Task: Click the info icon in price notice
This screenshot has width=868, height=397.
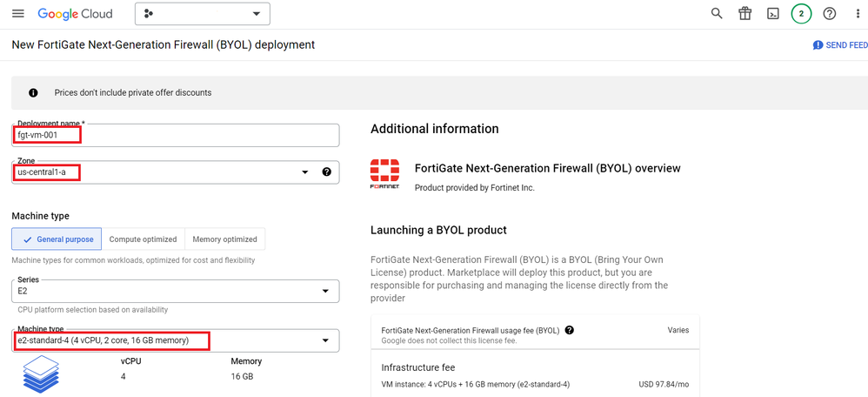Action: pos(34,93)
